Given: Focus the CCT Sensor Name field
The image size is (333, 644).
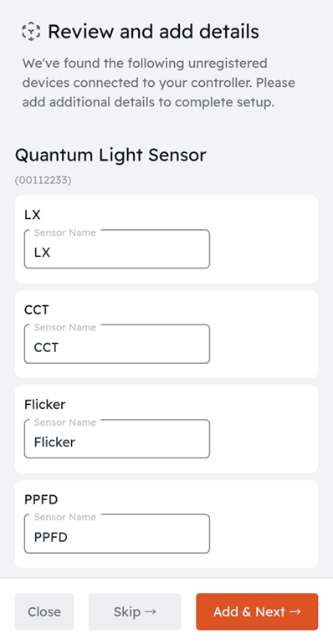Looking at the screenshot, I should pyautogui.click(x=117, y=344).
